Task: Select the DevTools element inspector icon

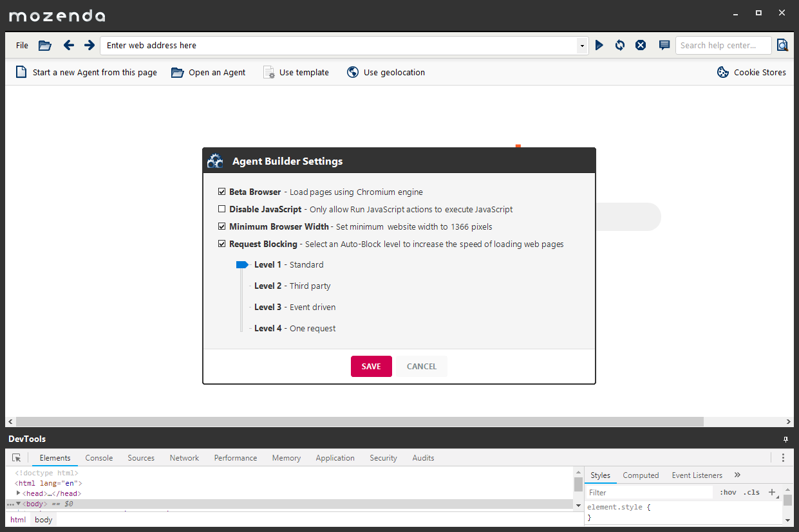Action: click(17, 458)
